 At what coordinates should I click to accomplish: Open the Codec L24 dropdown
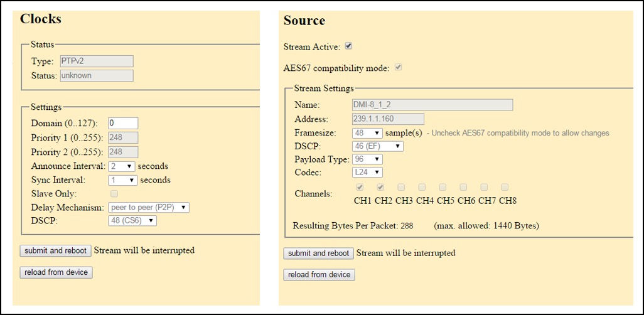pos(367,173)
